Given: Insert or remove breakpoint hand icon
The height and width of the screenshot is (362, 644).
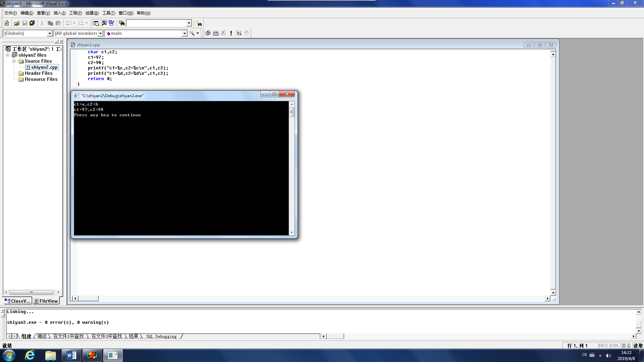Looking at the screenshot, I should [x=247, y=33].
